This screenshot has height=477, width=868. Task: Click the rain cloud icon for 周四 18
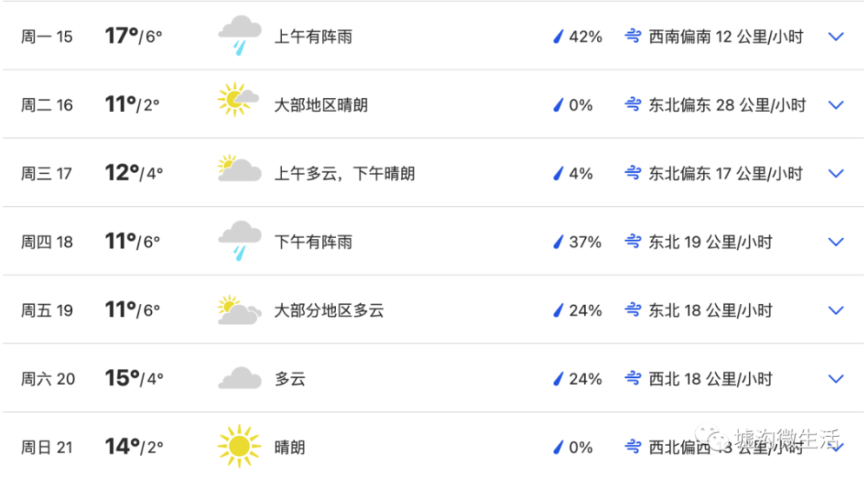240,241
